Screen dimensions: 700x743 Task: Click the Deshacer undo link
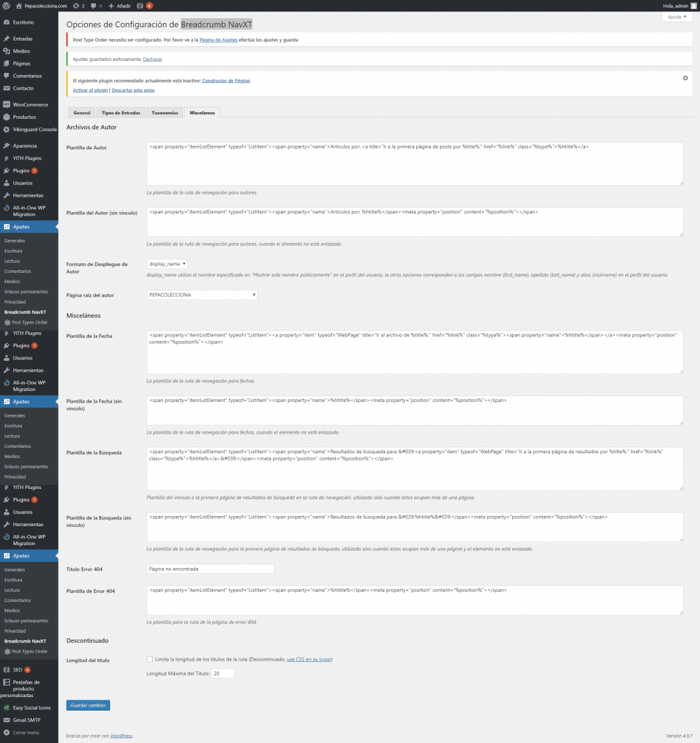coord(153,59)
